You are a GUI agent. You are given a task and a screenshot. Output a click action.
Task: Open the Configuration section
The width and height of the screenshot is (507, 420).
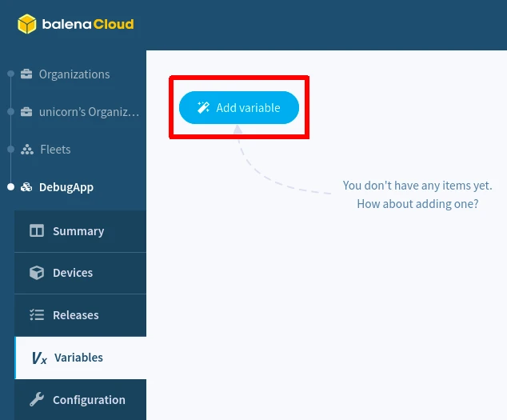(x=89, y=400)
